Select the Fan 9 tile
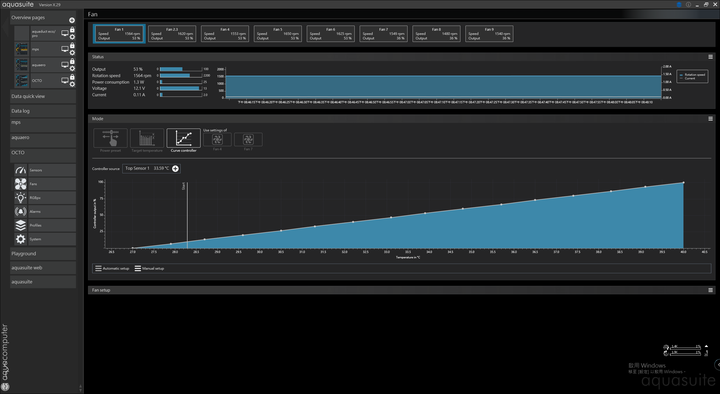This screenshot has width=720, height=394. point(489,34)
